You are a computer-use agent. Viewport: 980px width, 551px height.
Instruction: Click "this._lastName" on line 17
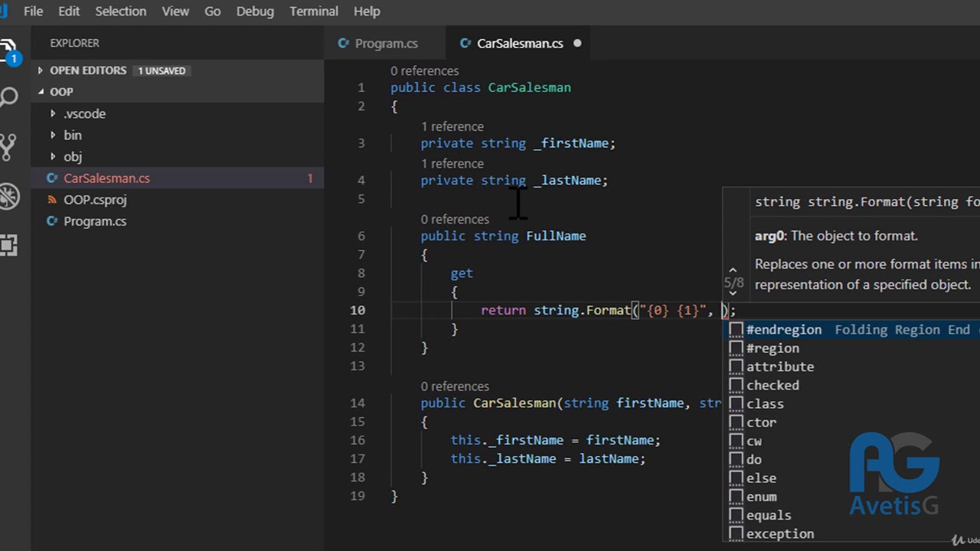tap(504, 459)
